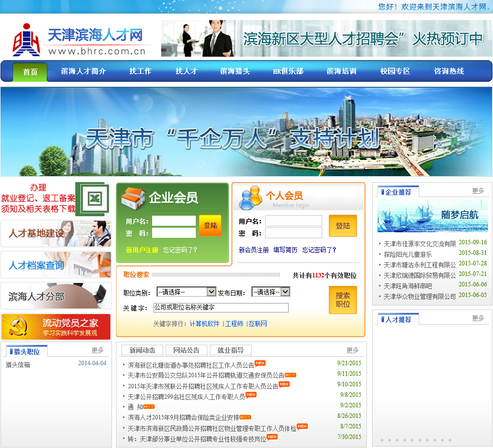Open company 天津华众物业管理有限公司

420,296
